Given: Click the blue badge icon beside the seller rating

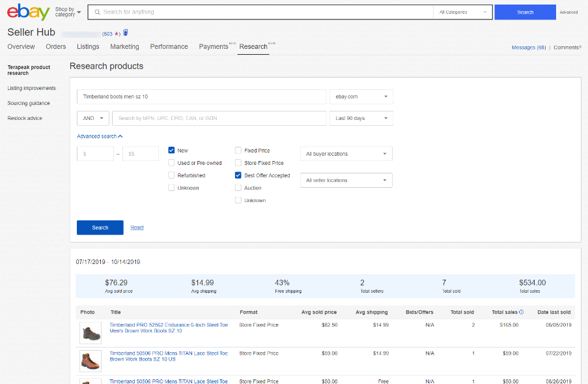Looking at the screenshot, I should (125, 33).
